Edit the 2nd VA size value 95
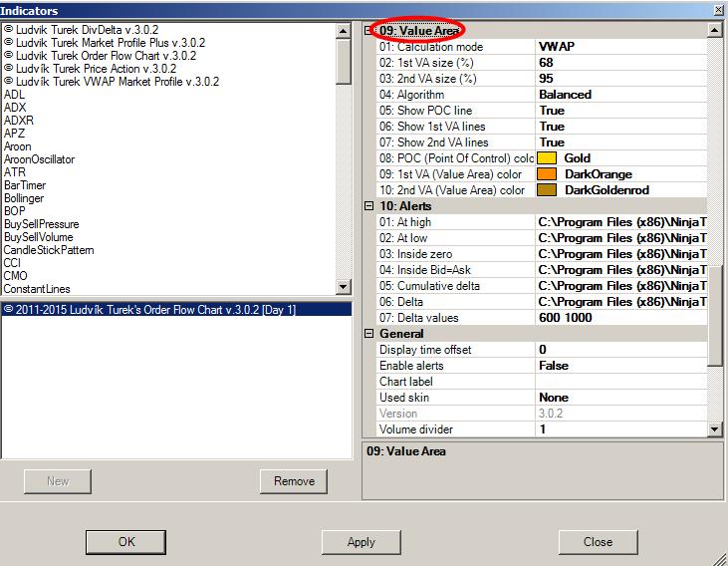 point(621,79)
